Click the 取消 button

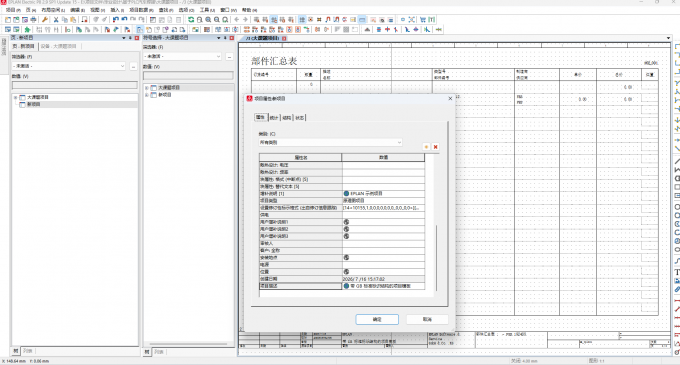pyautogui.click(x=427, y=319)
